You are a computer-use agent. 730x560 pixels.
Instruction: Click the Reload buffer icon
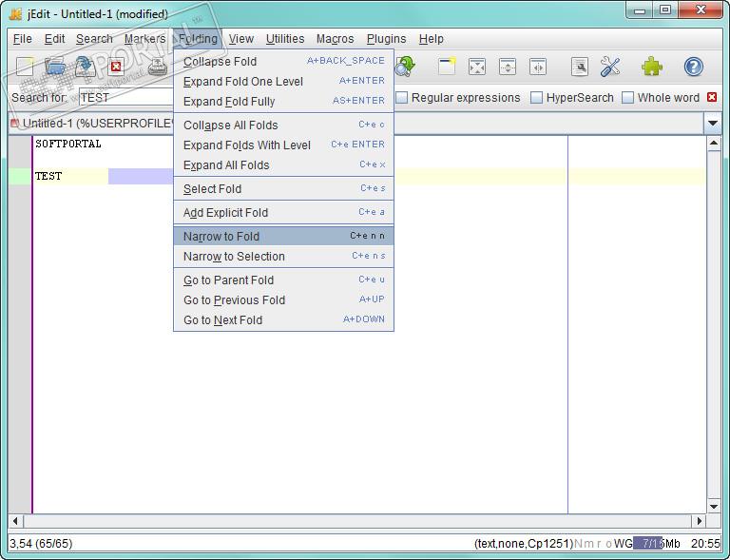click(x=86, y=67)
